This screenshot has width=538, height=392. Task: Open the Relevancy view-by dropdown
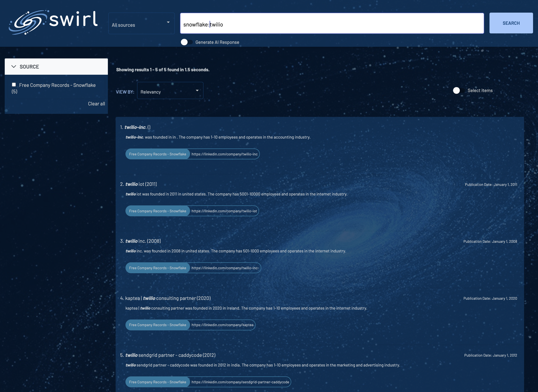170,91
